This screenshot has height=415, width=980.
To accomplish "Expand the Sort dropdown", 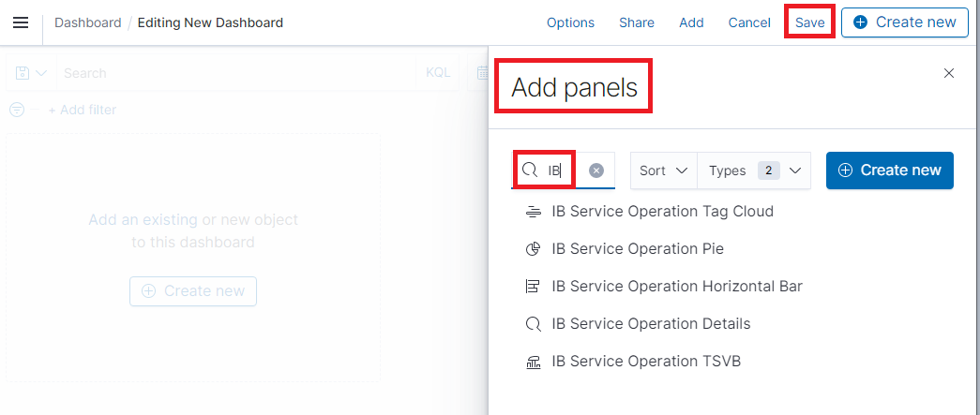I will 663,170.
